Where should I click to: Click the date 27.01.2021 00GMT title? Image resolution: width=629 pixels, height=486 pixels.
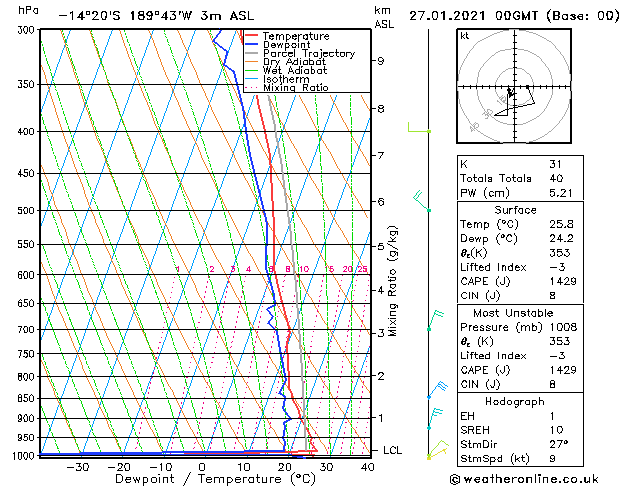(473, 16)
